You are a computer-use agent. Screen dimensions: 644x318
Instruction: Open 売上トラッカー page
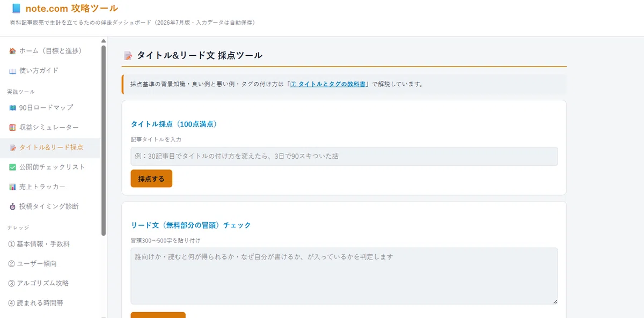(50, 187)
